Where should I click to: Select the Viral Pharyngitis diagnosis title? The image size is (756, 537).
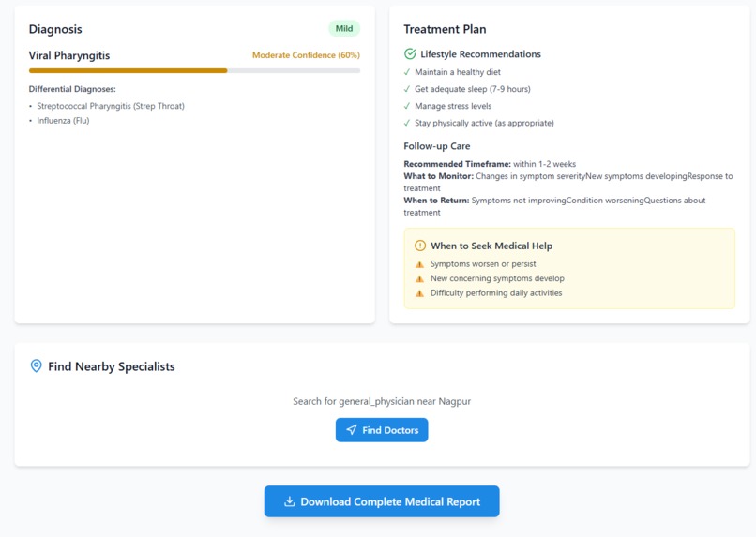(69, 55)
